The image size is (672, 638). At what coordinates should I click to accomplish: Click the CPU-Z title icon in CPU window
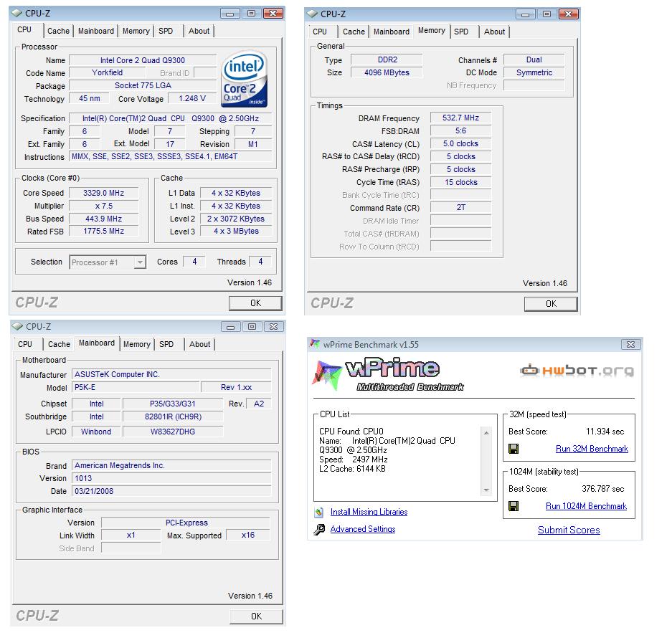tap(16, 14)
